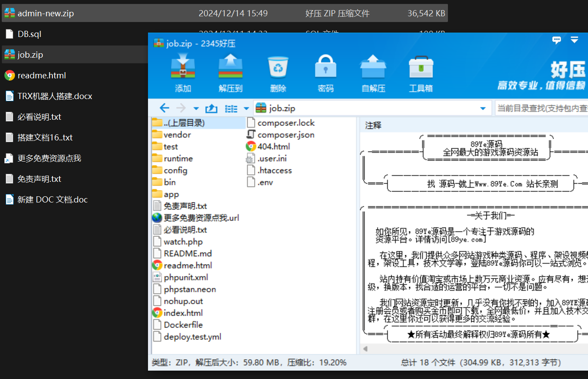The image size is (588, 379).
Task: Select the config folder
Action: 170,170
